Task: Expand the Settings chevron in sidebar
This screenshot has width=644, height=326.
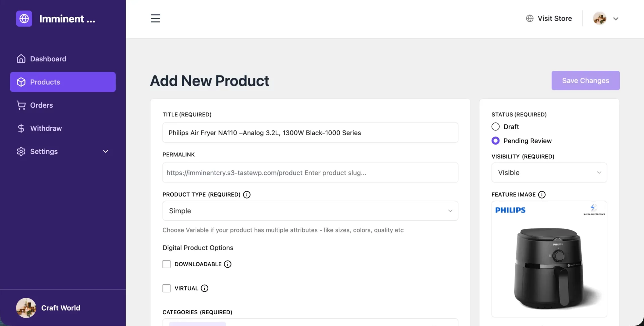Action: click(106, 151)
